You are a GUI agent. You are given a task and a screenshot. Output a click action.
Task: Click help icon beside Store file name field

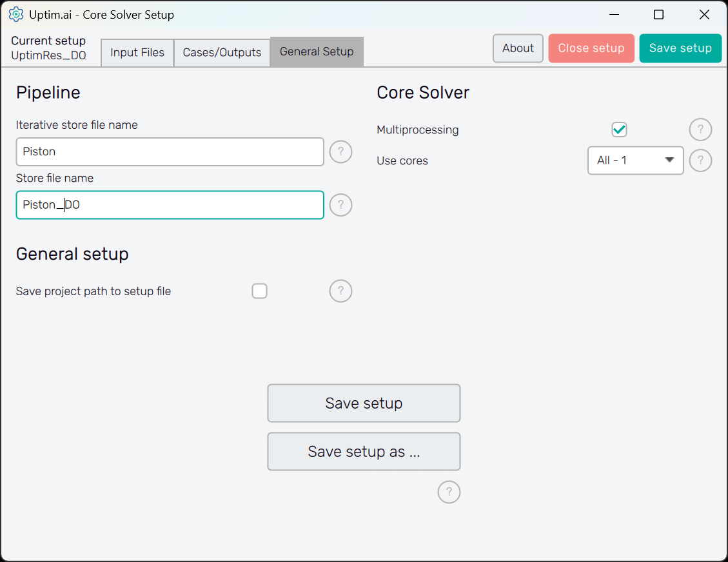(x=340, y=205)
